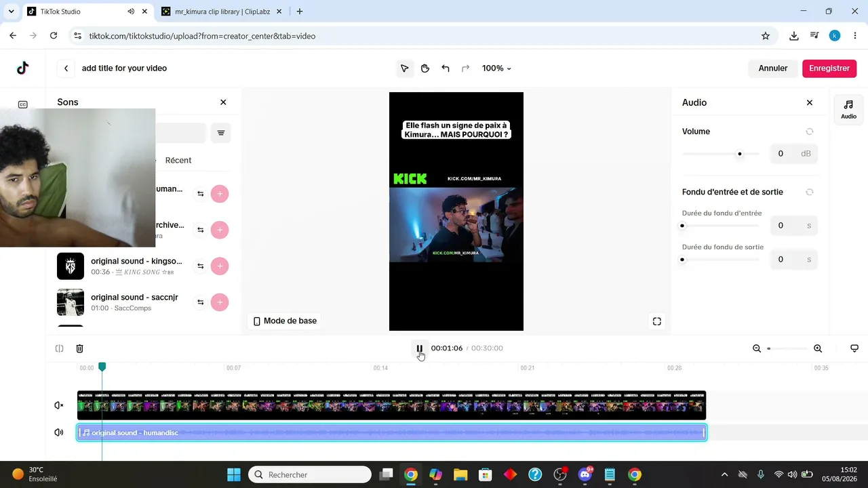The image size is (868, 488).
Task: Switch to the Récent sounds tab
Action: (178, 161)
